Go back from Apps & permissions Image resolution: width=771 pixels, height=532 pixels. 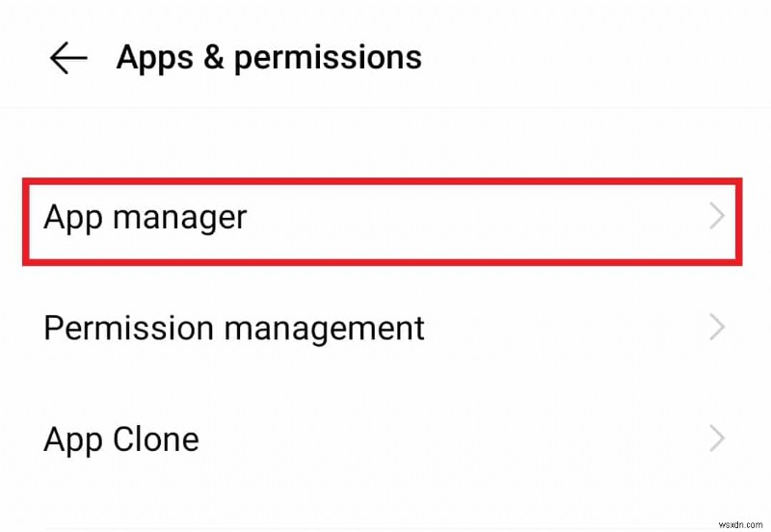pyautogui.click(x=67, y=59)
